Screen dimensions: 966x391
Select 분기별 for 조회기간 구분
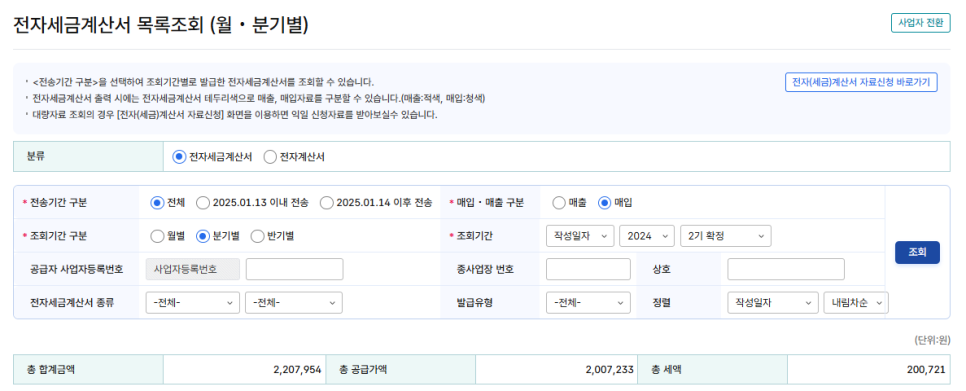click(203, 236)
